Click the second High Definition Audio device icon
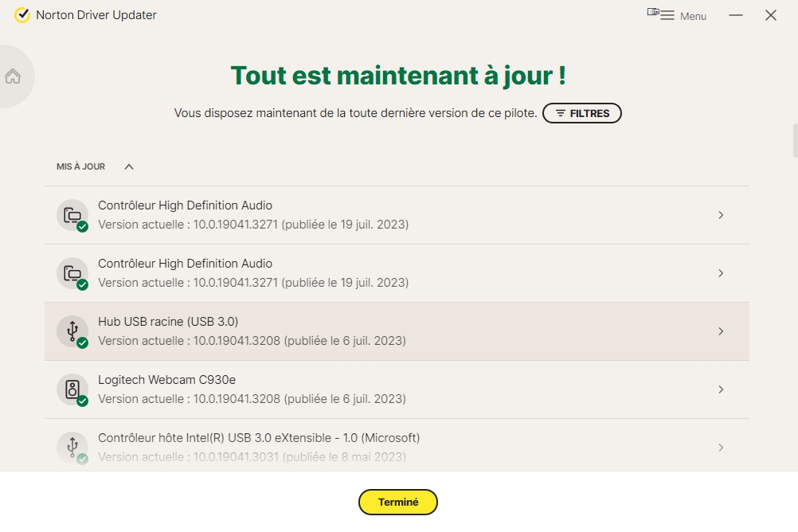Viewport: 798px width, 532px height. 72,273
